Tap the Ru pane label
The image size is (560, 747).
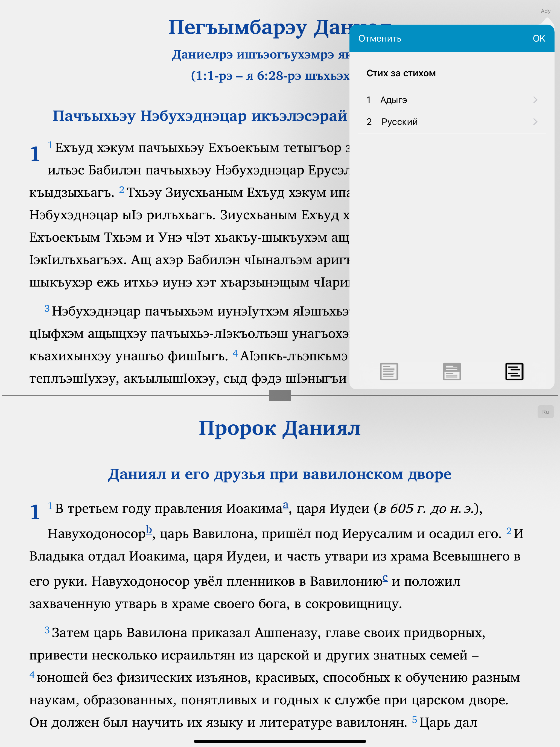tap(546, 412)
